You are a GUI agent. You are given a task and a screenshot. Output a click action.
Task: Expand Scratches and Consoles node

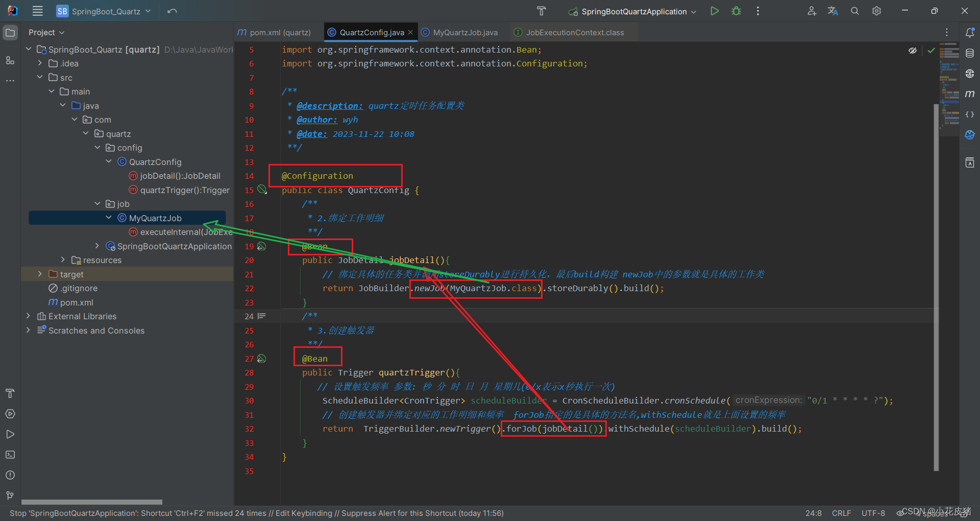pos(29,330)
